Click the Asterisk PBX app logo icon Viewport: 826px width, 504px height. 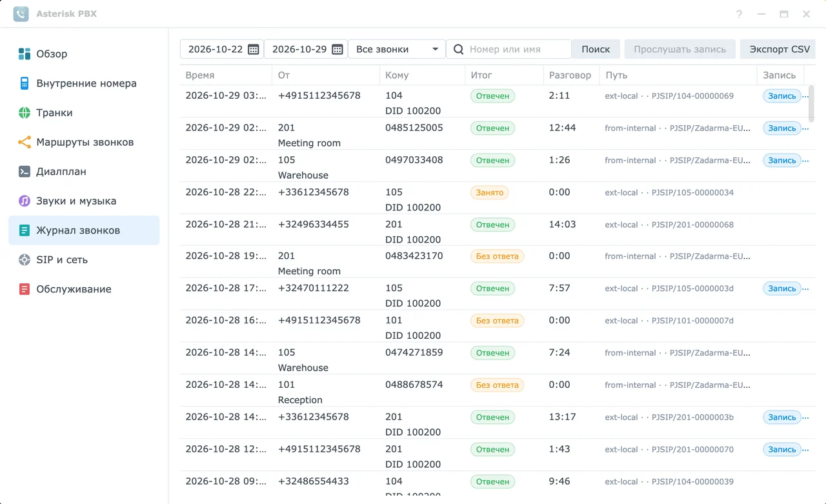click(x=21, y=14)
